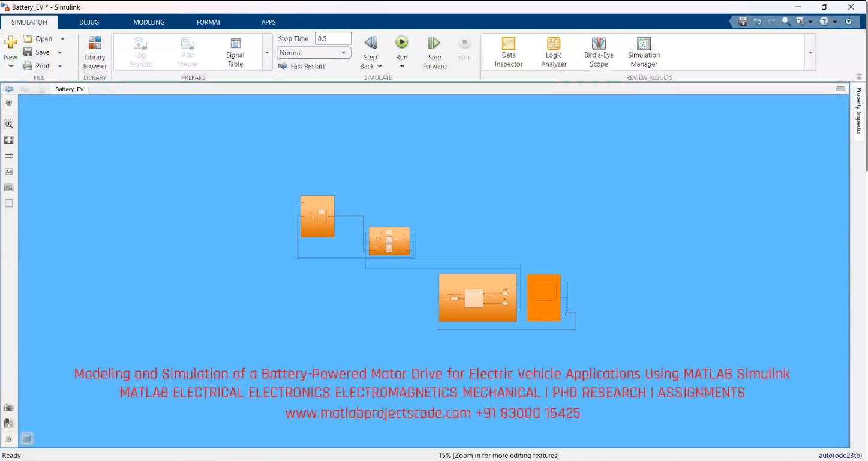Open the Simulation Manager
868x461 pixels.
click(643, 52)
